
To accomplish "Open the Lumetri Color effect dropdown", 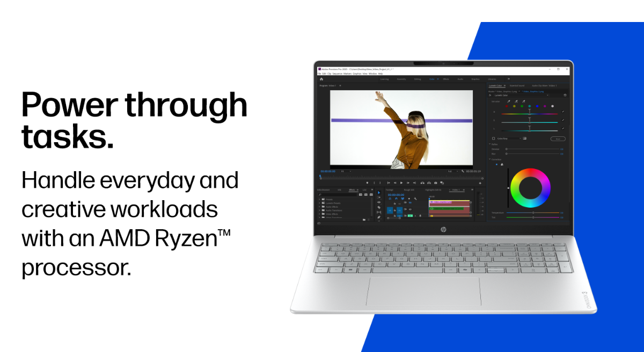I will [521, 95].
